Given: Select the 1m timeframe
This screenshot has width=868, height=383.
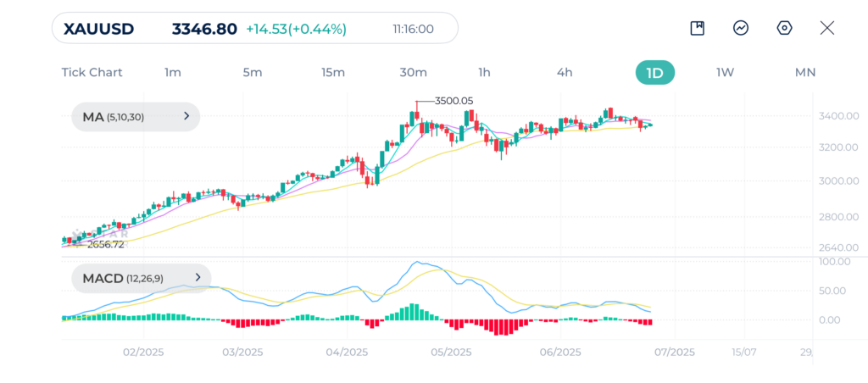Looking at the screenshot, I should pos(173,72).
